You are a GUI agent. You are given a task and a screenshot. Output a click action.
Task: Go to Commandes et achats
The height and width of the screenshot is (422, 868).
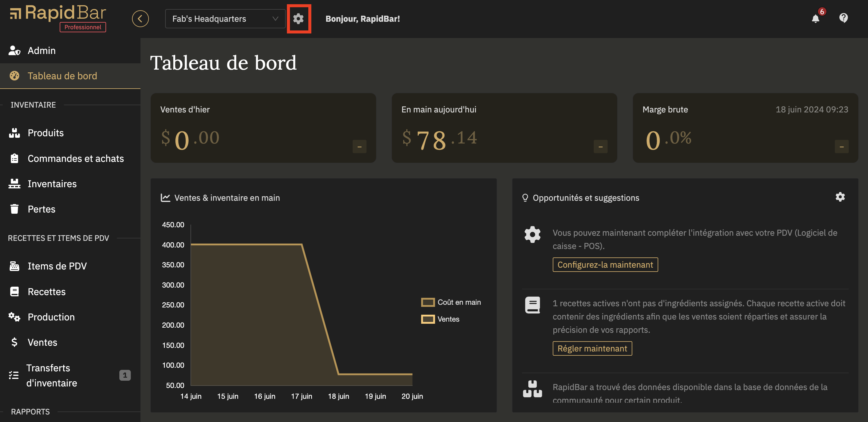click(70, 159)
